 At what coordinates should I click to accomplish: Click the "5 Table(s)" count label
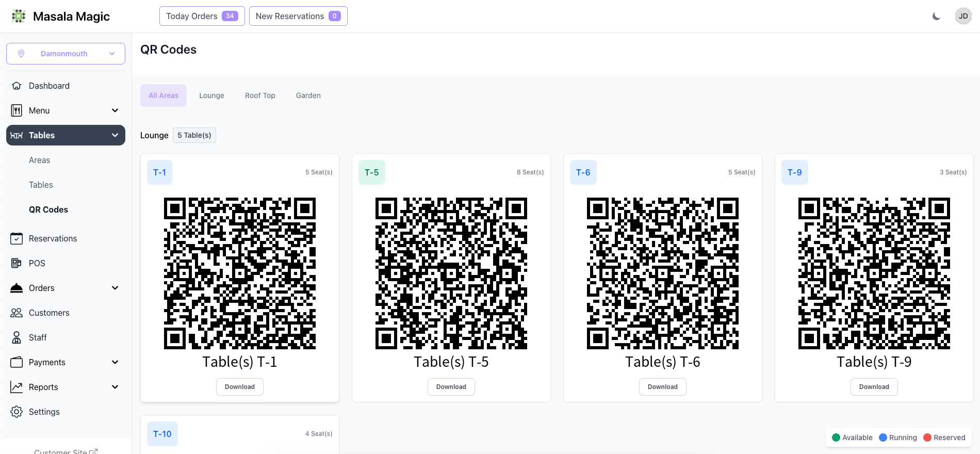coord(194,135)
